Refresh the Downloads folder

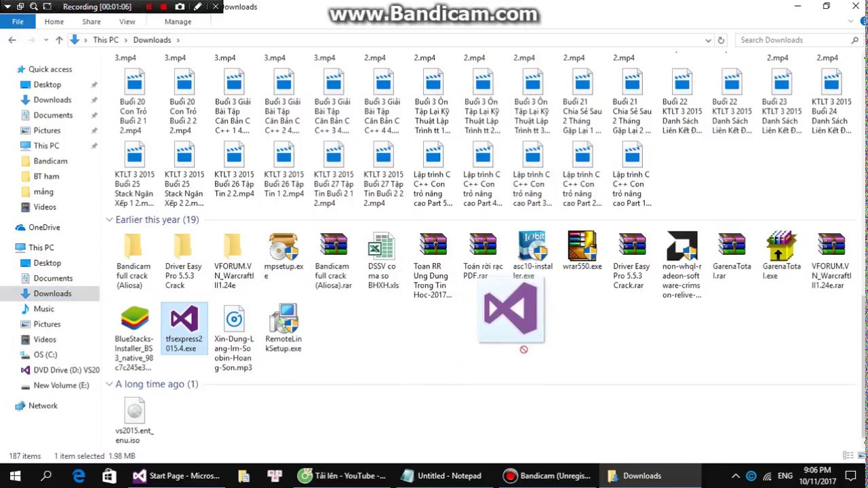point(721,40)
